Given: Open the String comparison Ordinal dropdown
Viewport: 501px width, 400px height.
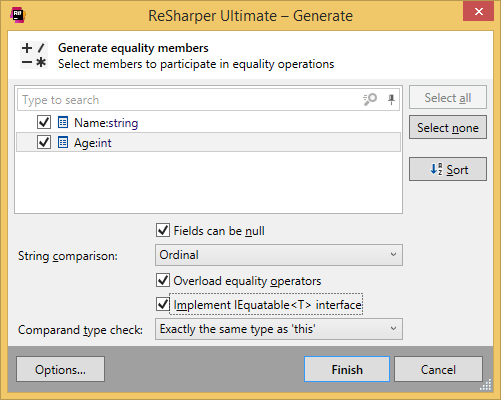Looking at the screenshot, I should 279,255.
